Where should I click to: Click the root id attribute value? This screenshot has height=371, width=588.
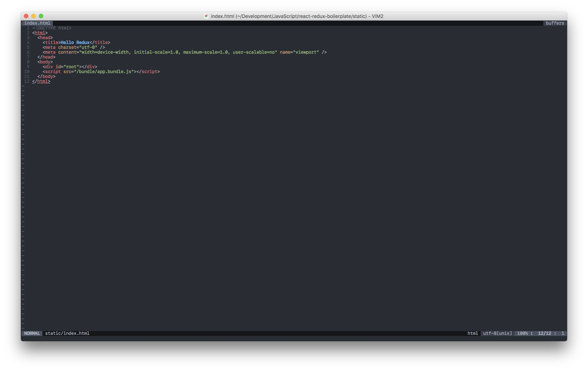coord(71,67)
